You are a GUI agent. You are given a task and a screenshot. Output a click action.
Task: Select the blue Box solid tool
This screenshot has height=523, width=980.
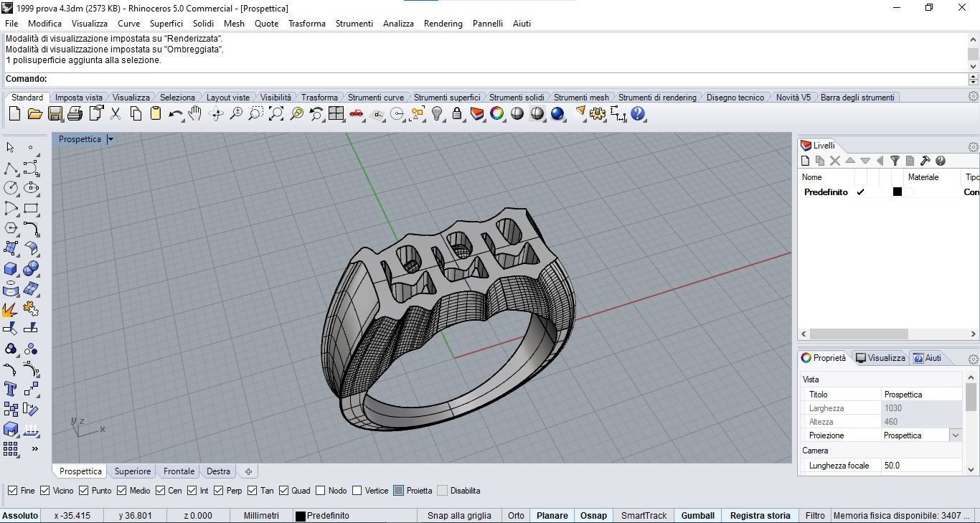10,268
